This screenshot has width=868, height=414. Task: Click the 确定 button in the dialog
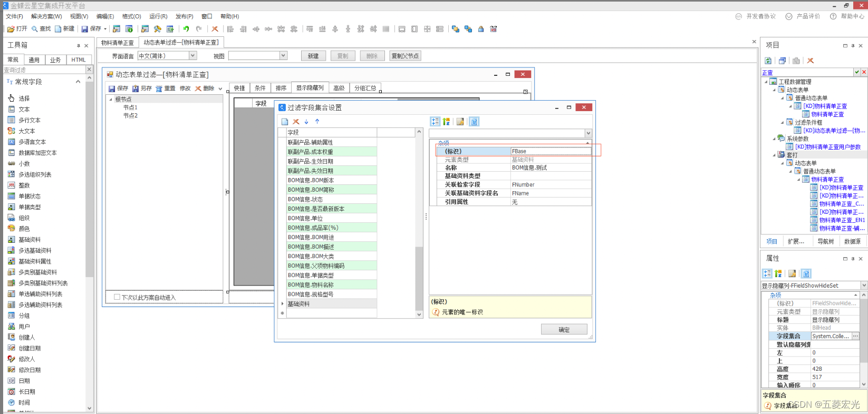(564, 330)
